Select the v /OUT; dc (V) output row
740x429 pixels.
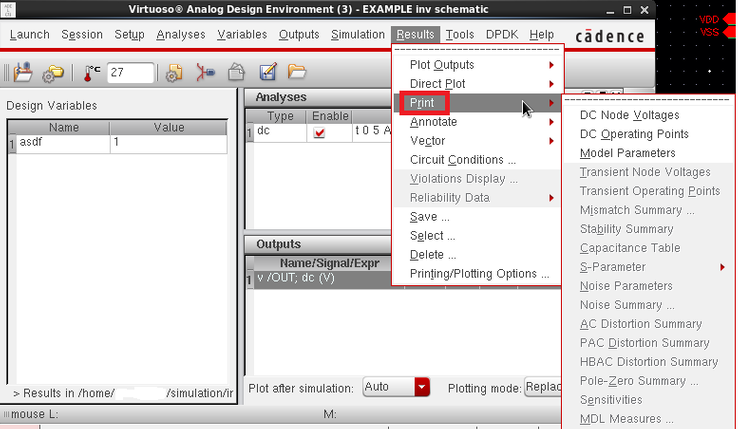coord(321,278)
